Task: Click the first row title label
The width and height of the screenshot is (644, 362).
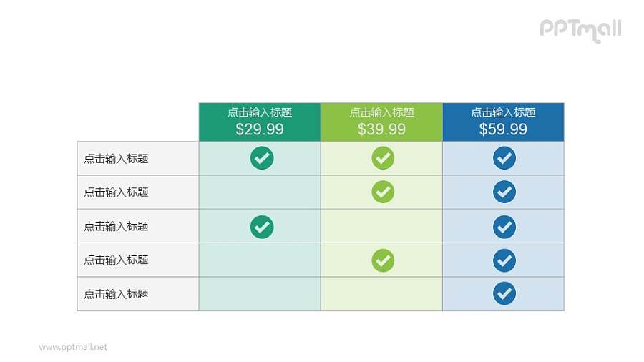Action: 116,159
